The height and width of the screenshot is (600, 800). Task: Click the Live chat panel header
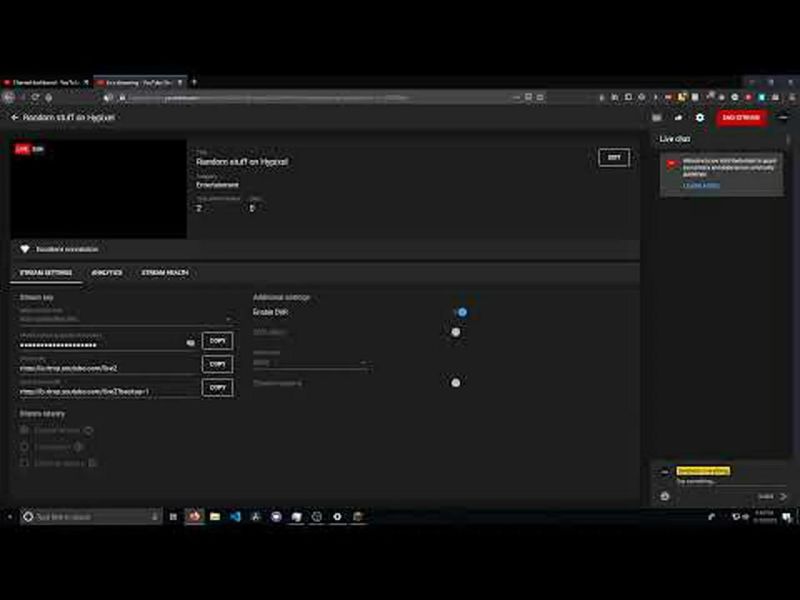pos(674,139)
